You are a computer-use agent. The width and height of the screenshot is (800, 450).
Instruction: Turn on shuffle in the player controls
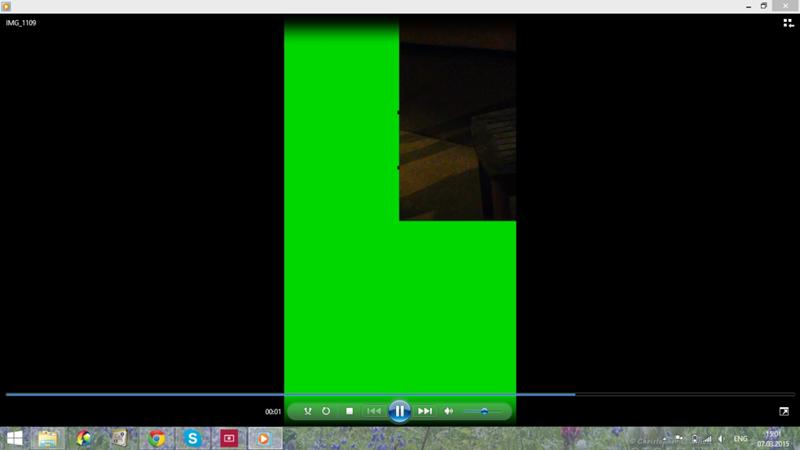coord(308,411)
